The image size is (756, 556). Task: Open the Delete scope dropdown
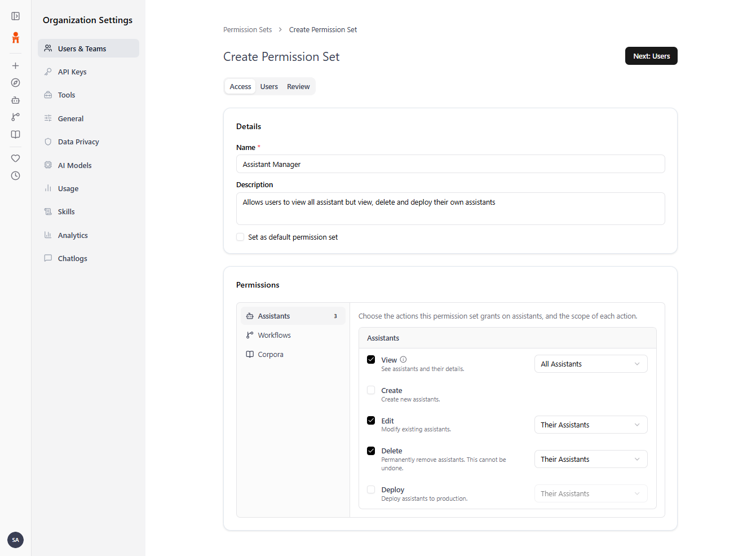(x=591, y=459)
